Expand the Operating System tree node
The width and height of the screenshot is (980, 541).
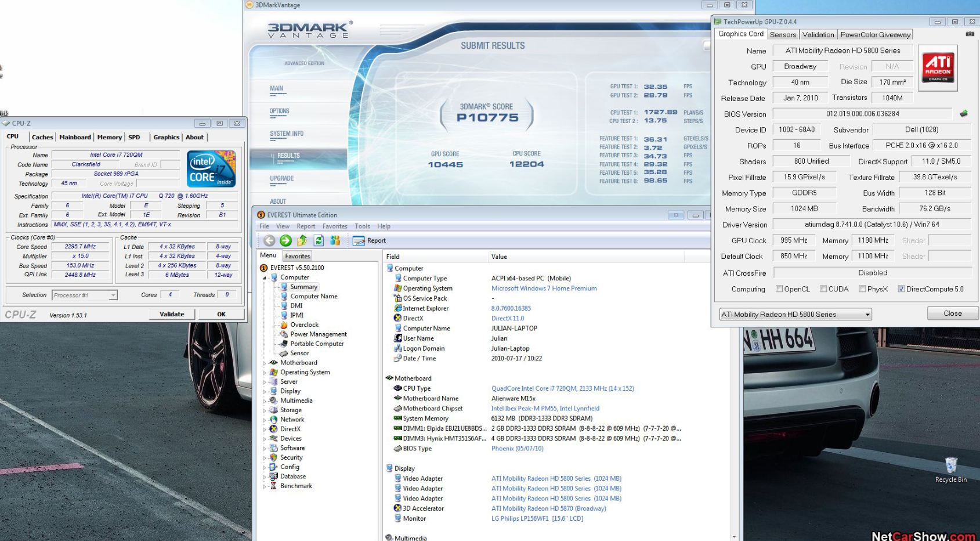click(265, 373)
